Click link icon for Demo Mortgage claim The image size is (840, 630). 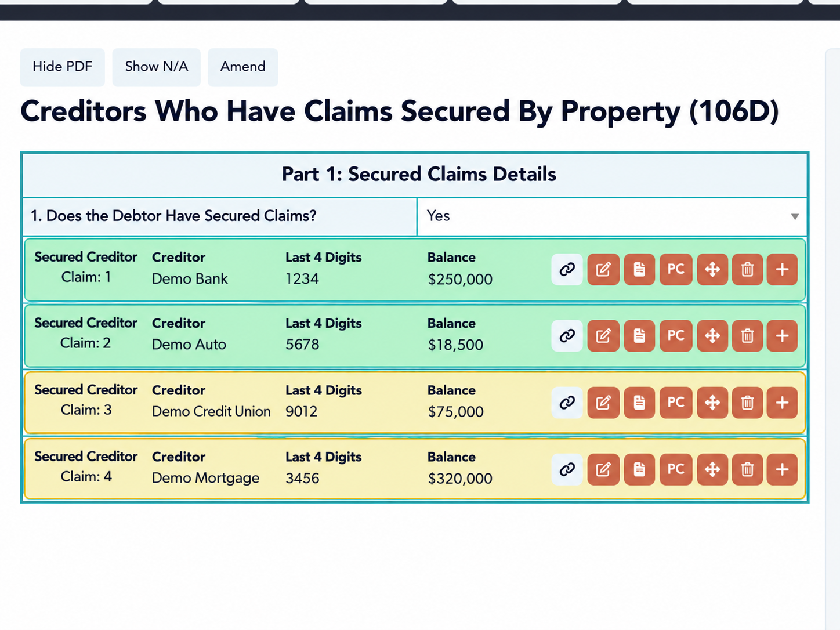coord(567,469)
